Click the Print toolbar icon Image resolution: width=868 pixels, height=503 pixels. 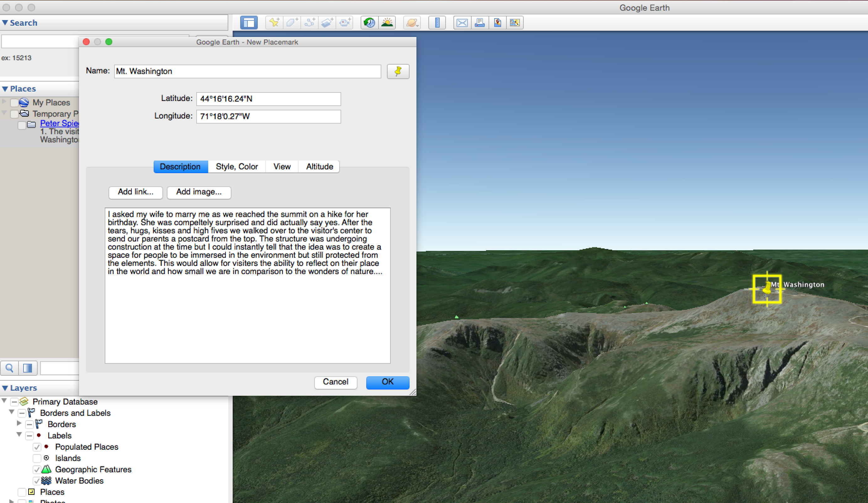coord(480,23)
